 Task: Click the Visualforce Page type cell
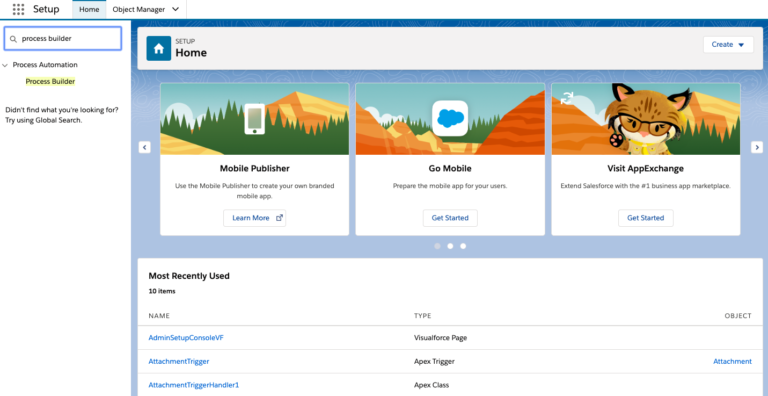(440, 338)
